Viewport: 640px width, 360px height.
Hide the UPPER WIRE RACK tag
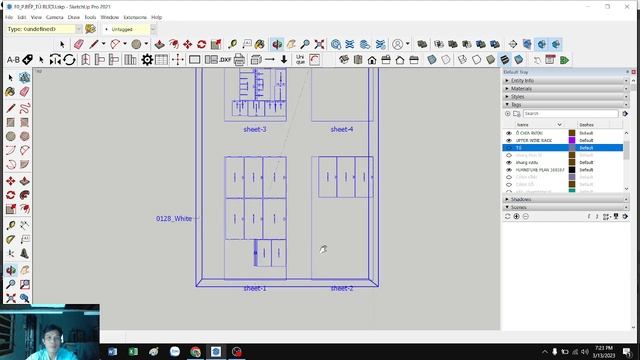509,140
